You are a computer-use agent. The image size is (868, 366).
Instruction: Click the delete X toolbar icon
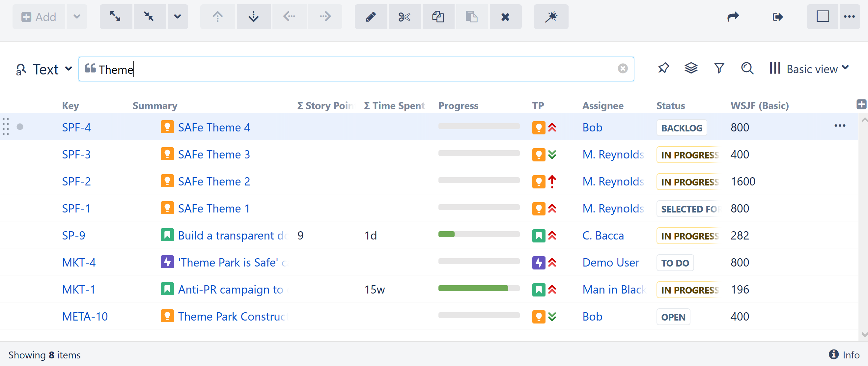pyautogui.click(x=505, y=16)
